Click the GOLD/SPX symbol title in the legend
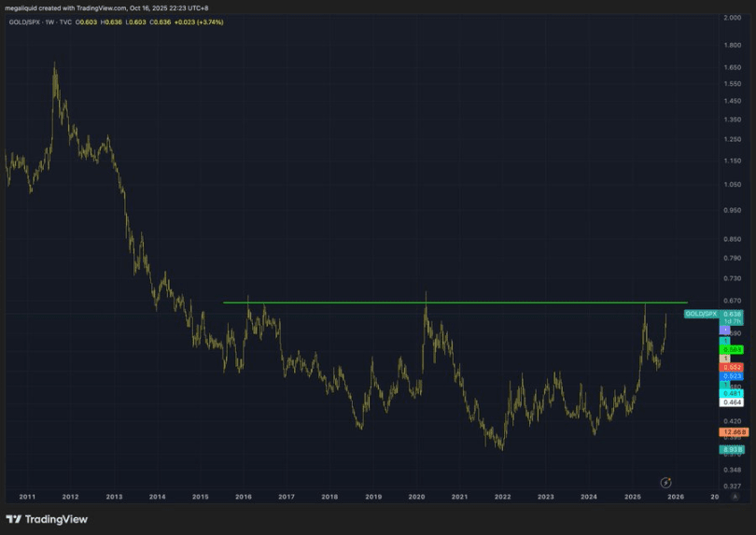This screenshot has height=535, width=756. [25, 22]
